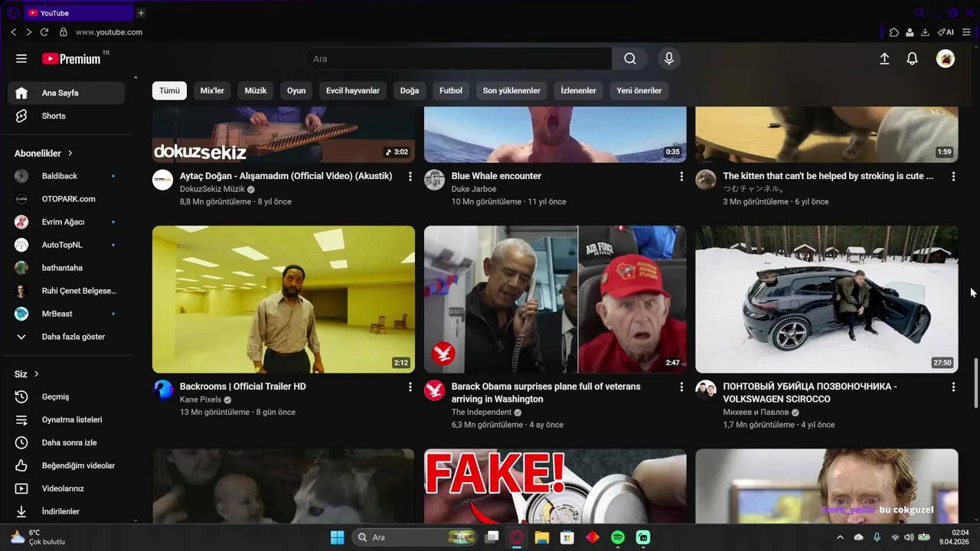Play the Obama on phone thumbnail
Screen dimensions: 980x551
[555, 299]
